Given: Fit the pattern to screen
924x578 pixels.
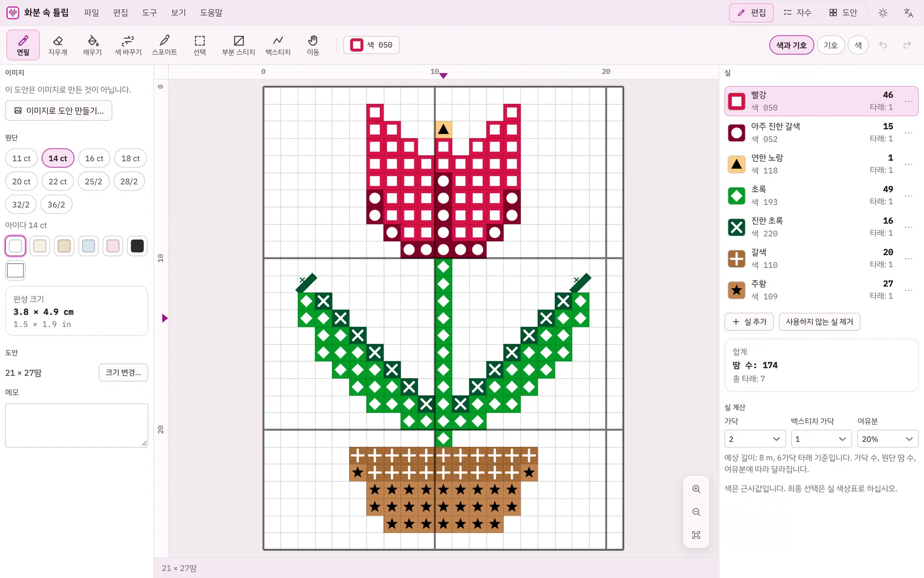Looking at the screenshot, I should pyautogui.click(x=696, y=535).
